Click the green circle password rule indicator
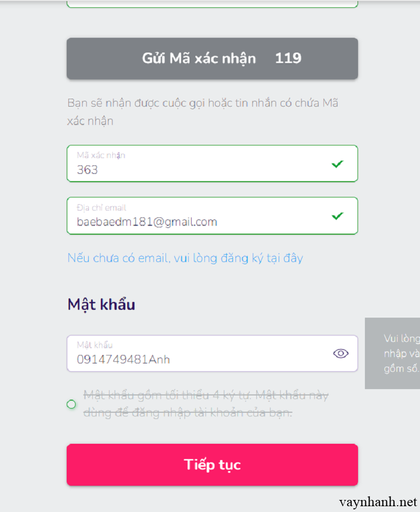 (72, 404)
